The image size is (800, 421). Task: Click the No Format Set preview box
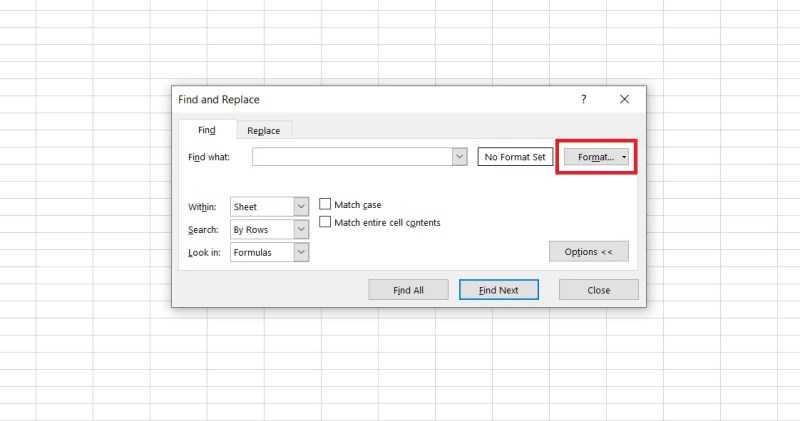515,157
